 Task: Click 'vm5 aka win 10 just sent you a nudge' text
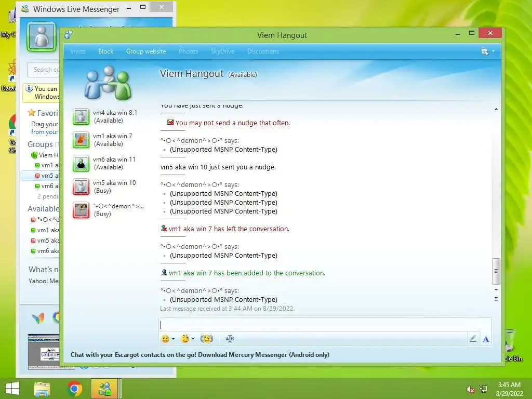218,167
